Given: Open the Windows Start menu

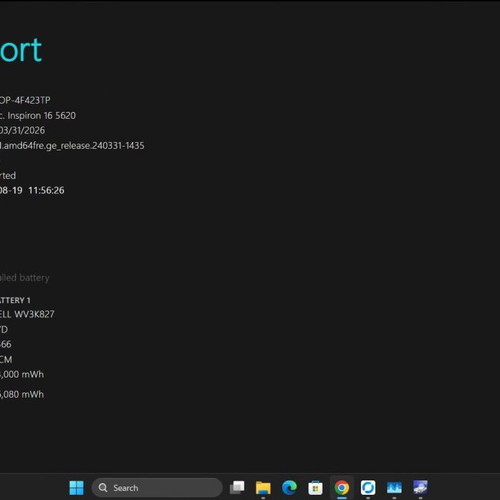Looking at the screenshot, I should [x=76, y=488].
